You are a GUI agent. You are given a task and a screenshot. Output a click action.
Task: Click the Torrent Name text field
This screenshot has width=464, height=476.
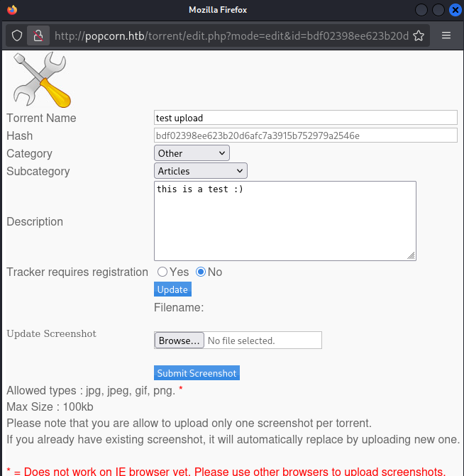click(305, 118)
